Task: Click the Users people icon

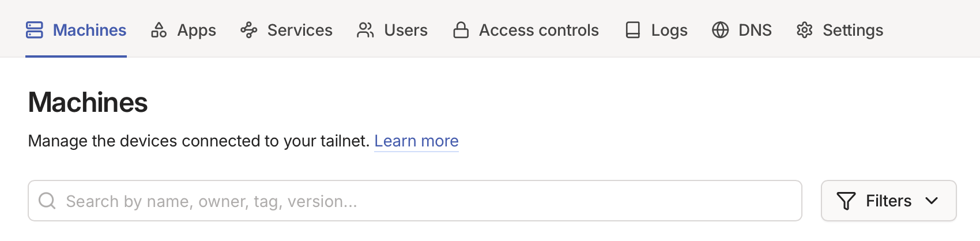Action: click(365, 30)
